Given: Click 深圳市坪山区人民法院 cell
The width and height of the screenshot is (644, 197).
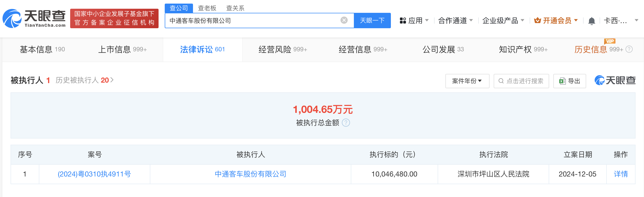Looking at the screenshot, I should pyautogui.click(x=493, y=174).
